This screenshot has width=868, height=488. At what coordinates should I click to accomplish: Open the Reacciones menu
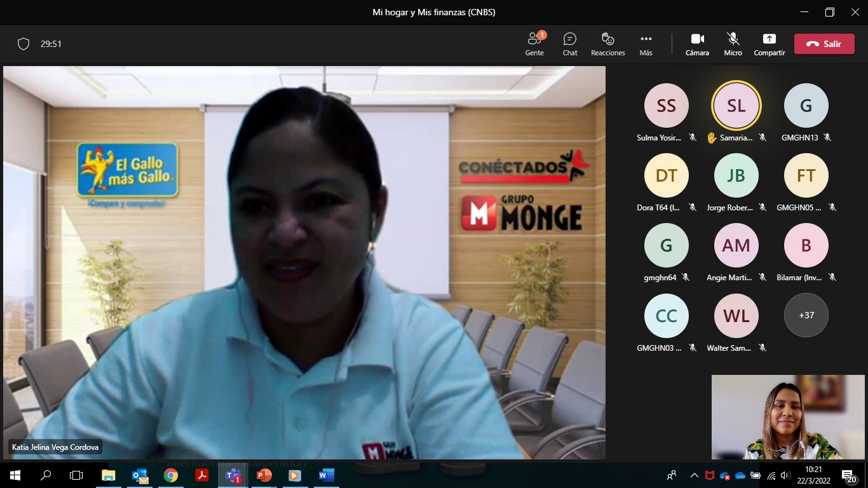[607, 44]
